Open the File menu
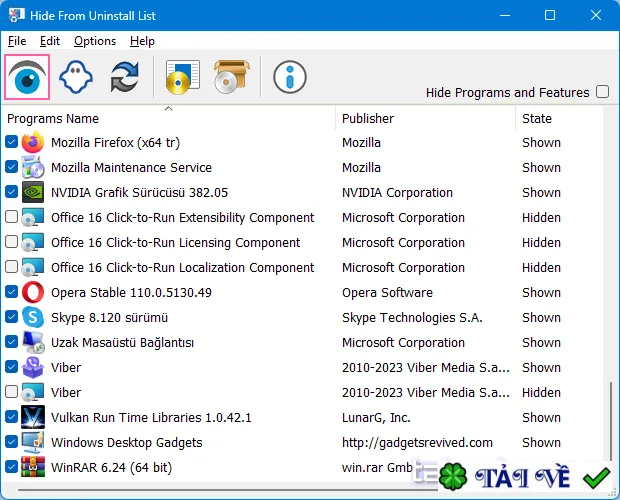 [x=17, y=41]
